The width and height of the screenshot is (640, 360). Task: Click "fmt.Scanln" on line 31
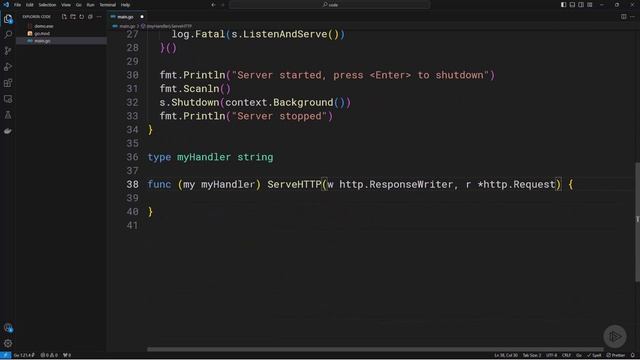click(x=189, y=89)
